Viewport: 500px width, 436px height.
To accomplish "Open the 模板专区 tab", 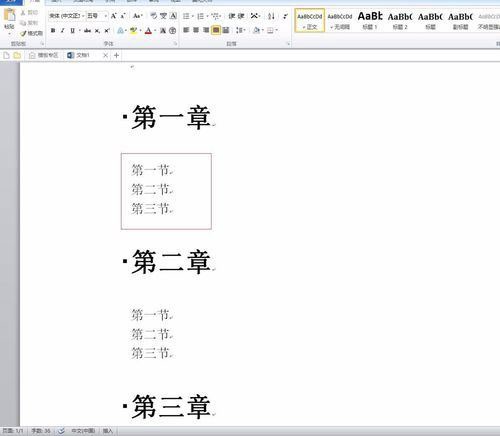I will pyautogui.click(x=43, y=55).
